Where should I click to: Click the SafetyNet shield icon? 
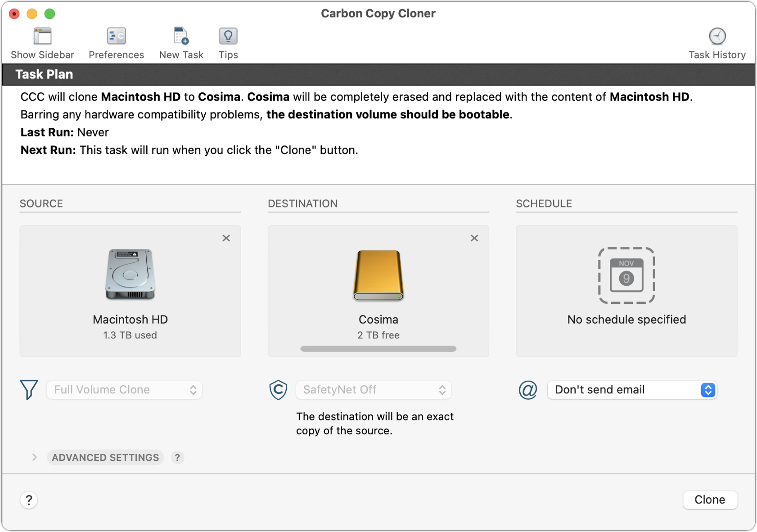click(x=278, y=390)
